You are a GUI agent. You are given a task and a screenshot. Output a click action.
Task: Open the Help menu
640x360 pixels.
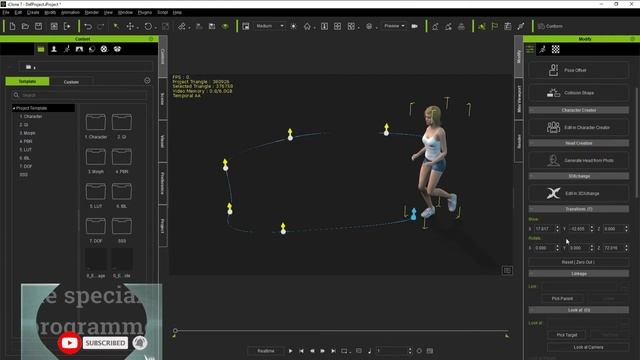point(177,12)
